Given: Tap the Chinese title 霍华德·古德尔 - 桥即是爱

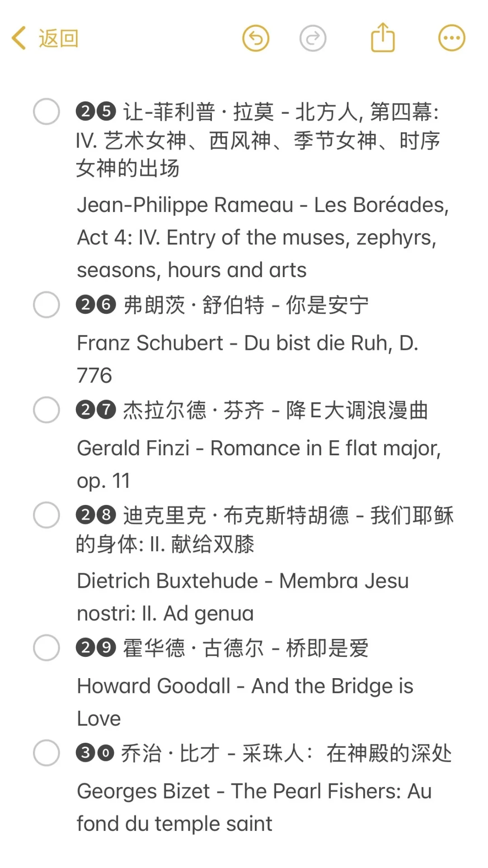Looking at the screenshot, I should pyautogui.click(x=246, y=648).
